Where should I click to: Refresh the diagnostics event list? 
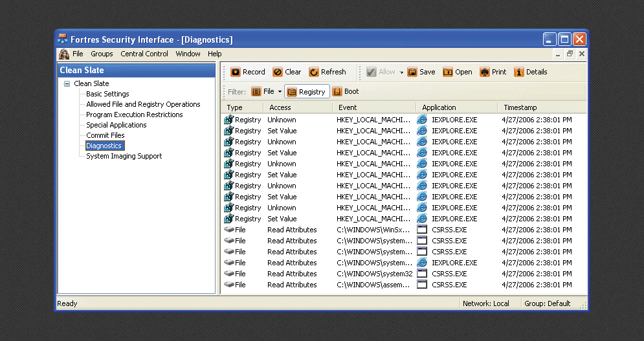(328, 72)
